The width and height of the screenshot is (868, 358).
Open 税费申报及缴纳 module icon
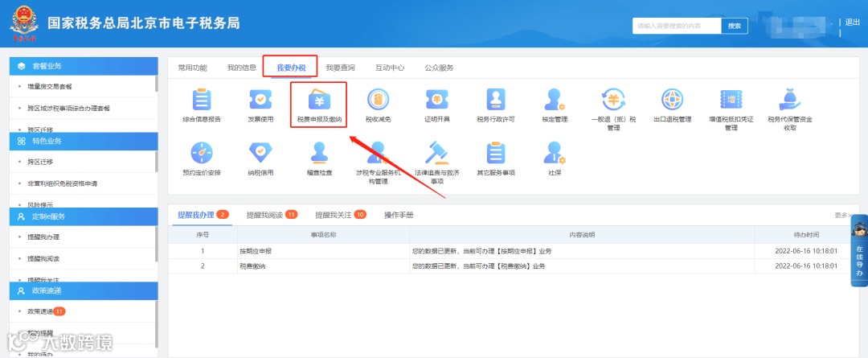(x=319, y=101)
